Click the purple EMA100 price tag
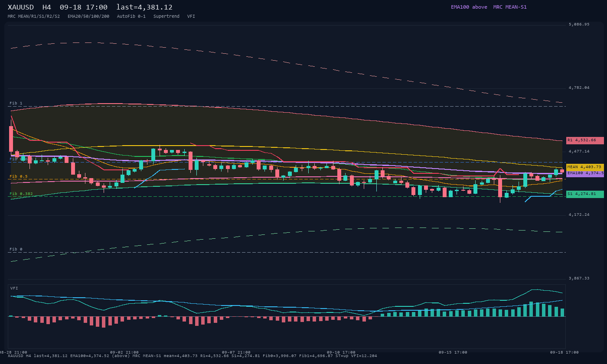607x364 pixels. [x=585, y=173]
